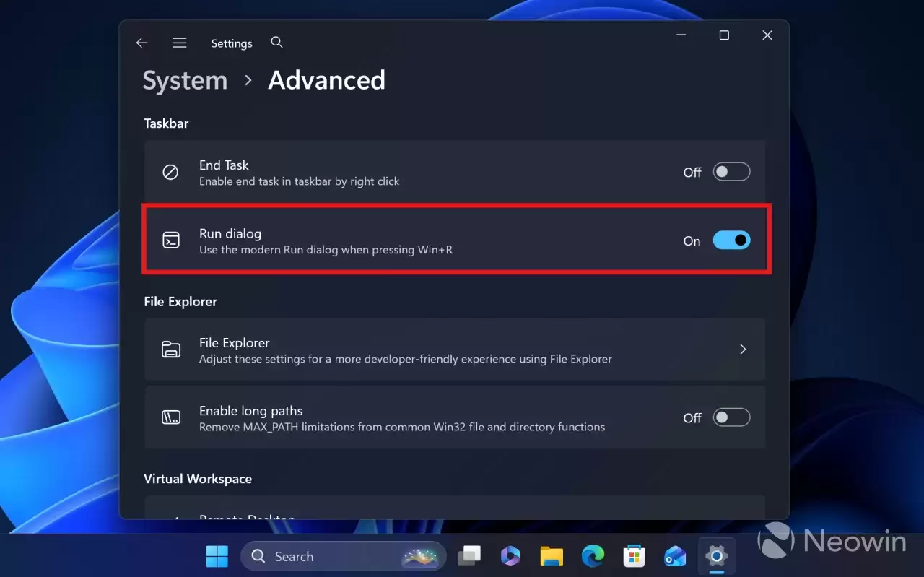
Task: Go back using the back arrow
Action: [141, 43]
